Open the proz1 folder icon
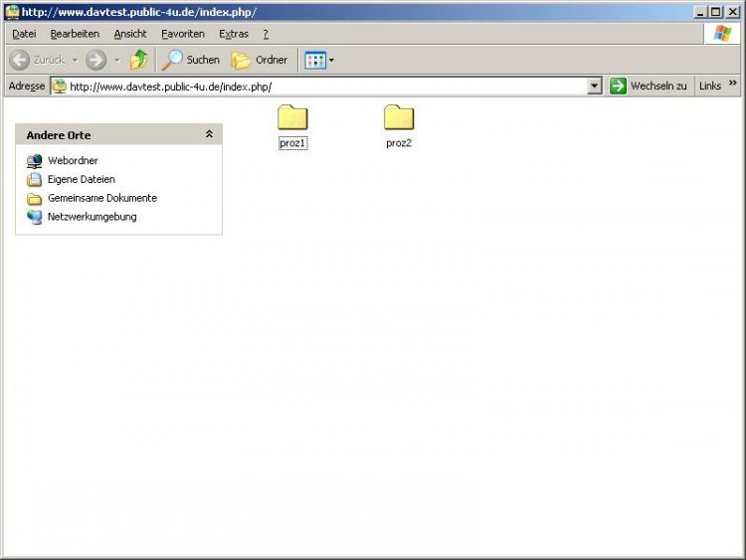The width and height of the screenshot is (746, 560). pos(292,117)
